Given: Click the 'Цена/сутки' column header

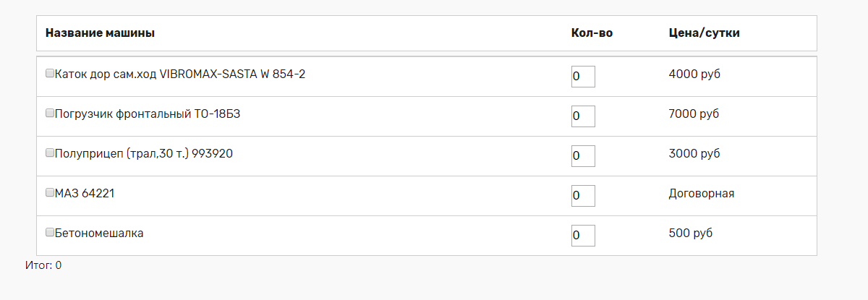Looking at the screenshot, I should (704, 33).
